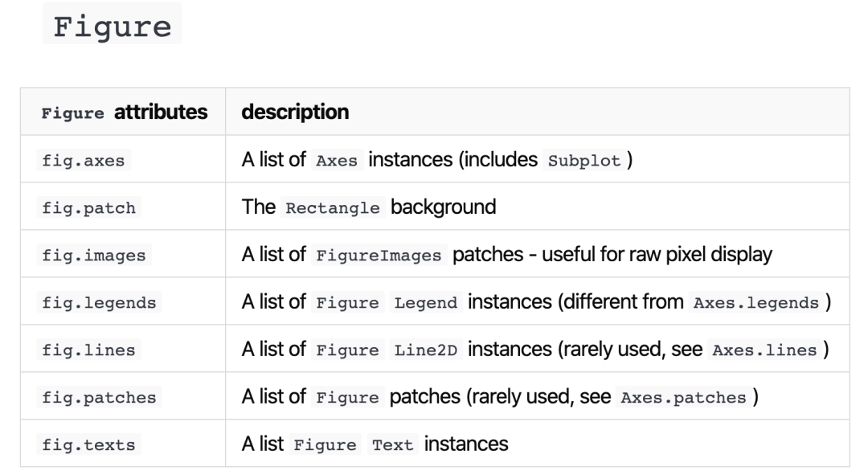Click the fig.legends attribute code

point(99,303)
